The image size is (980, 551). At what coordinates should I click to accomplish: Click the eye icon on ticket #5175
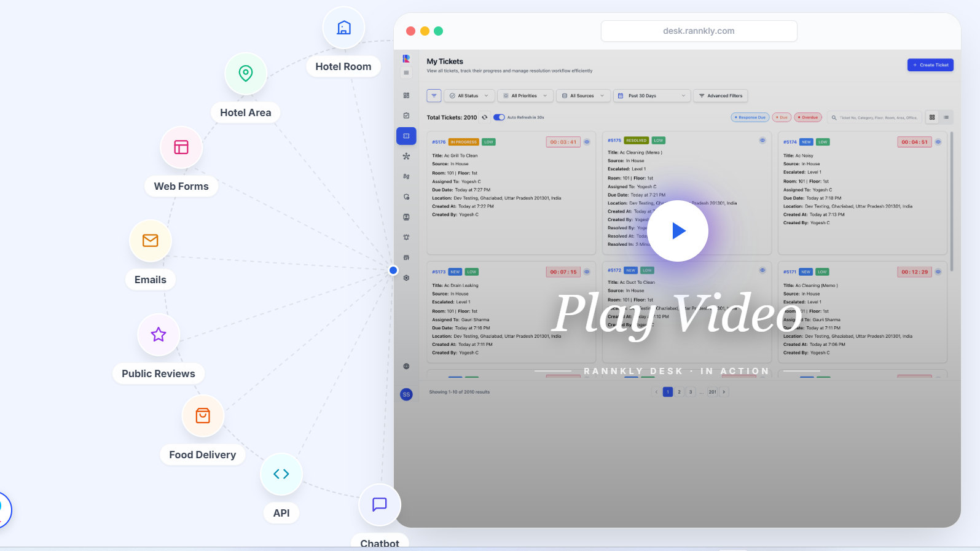762,141
